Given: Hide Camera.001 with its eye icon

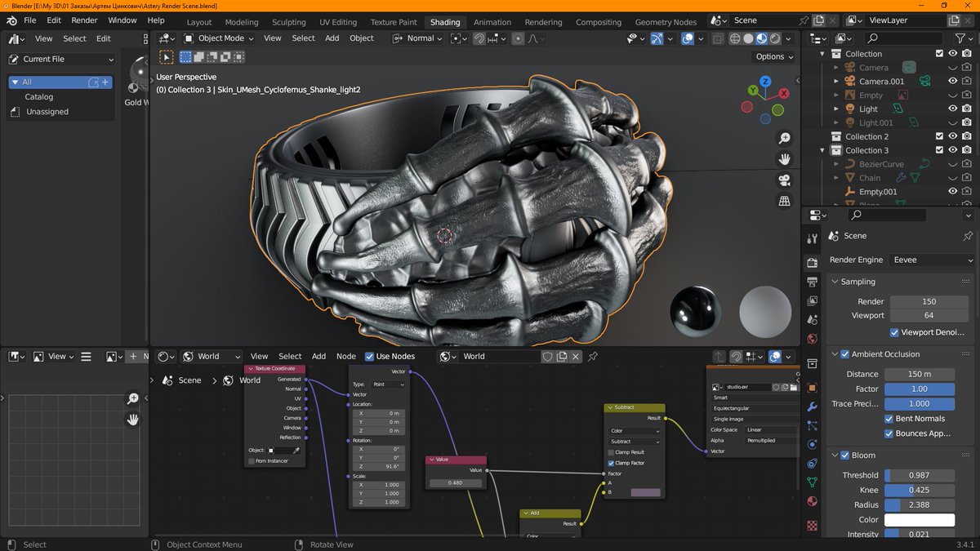Looking at the screenshot, I should coord(953,82).
